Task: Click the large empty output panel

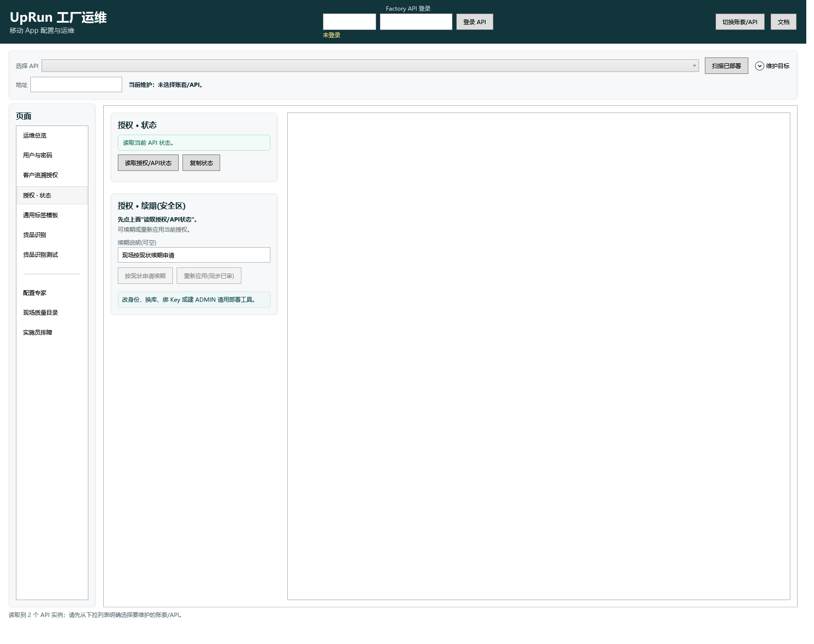Action: click(539, 356)
